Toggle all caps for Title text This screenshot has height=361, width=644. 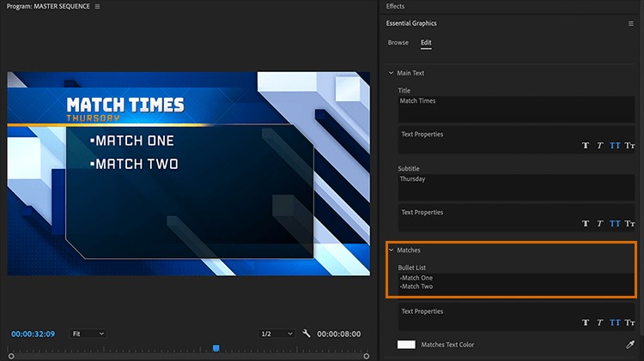pos(615,146)
